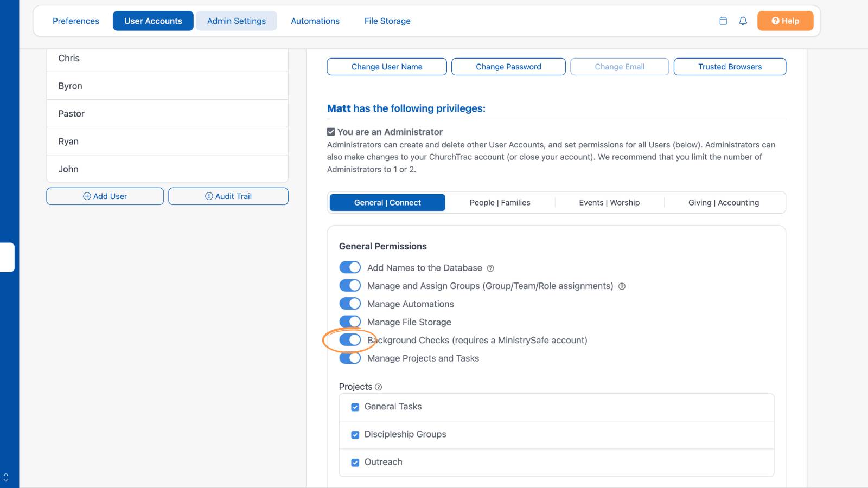Click the Change User Name button

click(387, 67)
